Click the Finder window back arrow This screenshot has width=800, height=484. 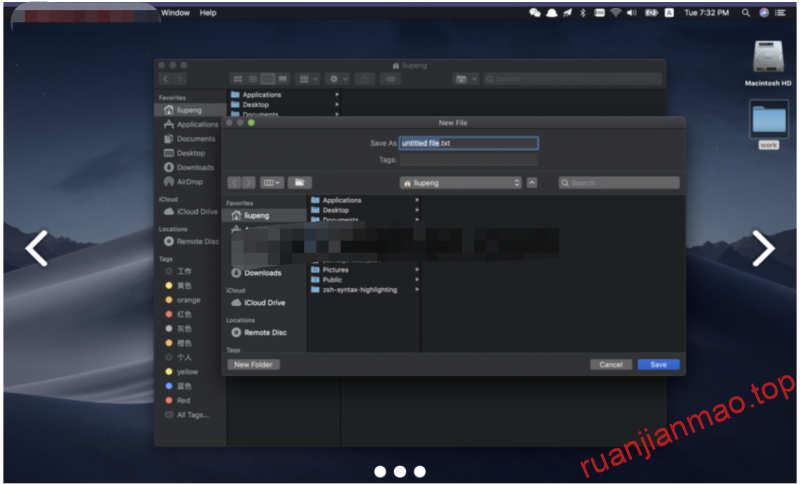point(165,79)
